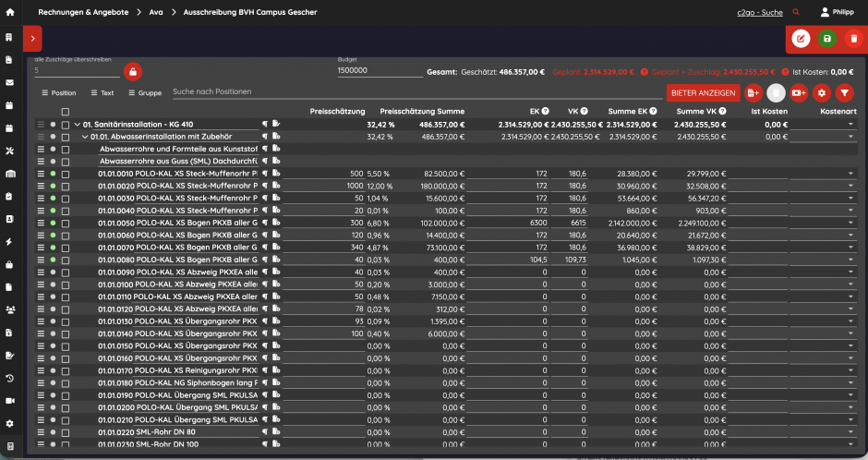868x460 pixels.
Task: Tick checkbox for position 01.01.0010
Action: click(x=66, y=174)
